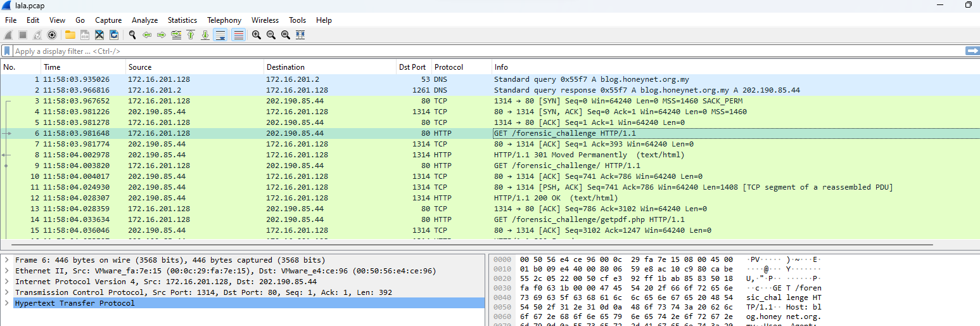The width and height of the screenshot is (980, 326).
Task: Toggle packet colorization rules
Action: (238, 35)
